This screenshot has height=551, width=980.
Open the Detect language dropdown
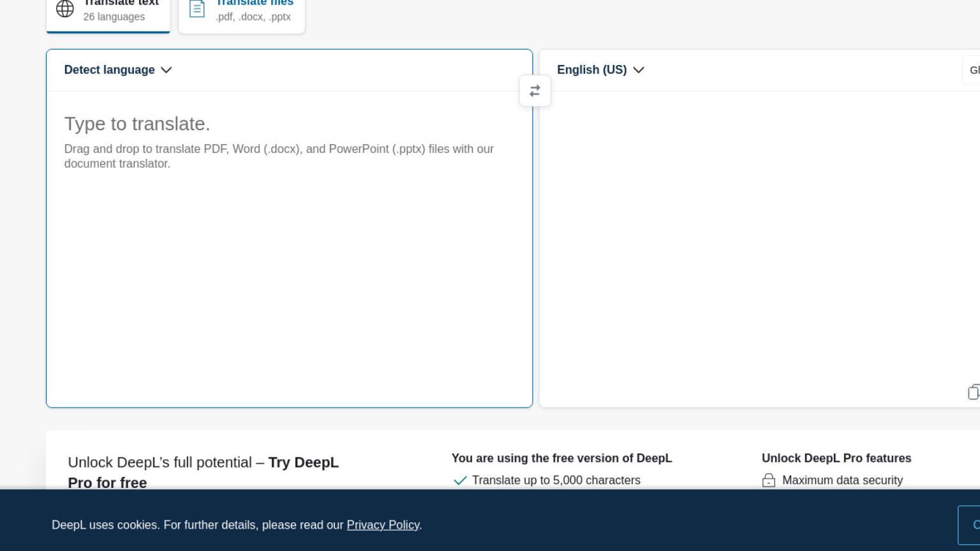pyautogui.click(x=118, y=70)
